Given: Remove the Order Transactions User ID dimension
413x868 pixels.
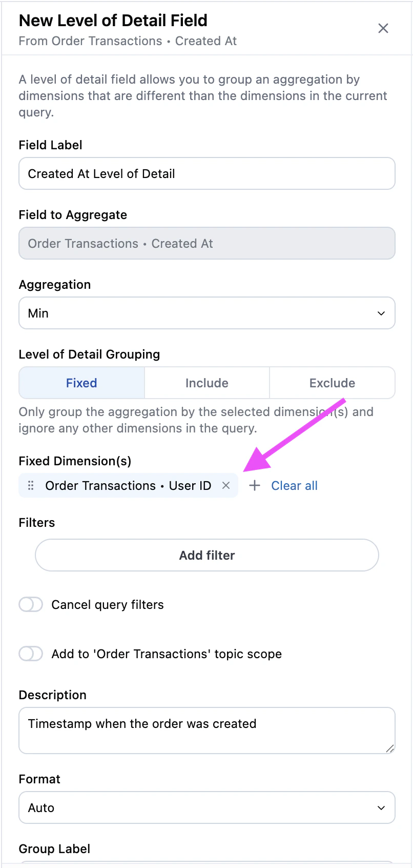Looking at the screenshot, I should point(226,485).
